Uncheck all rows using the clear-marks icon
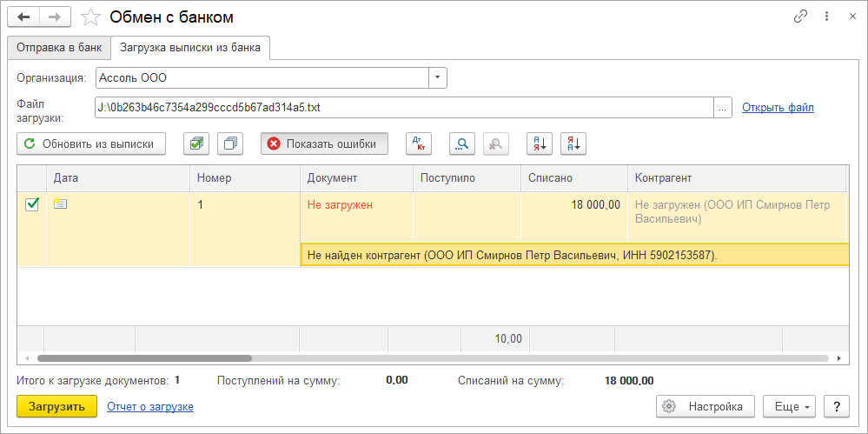Screen dimensions: 868x434 click(x=231, y=144)
